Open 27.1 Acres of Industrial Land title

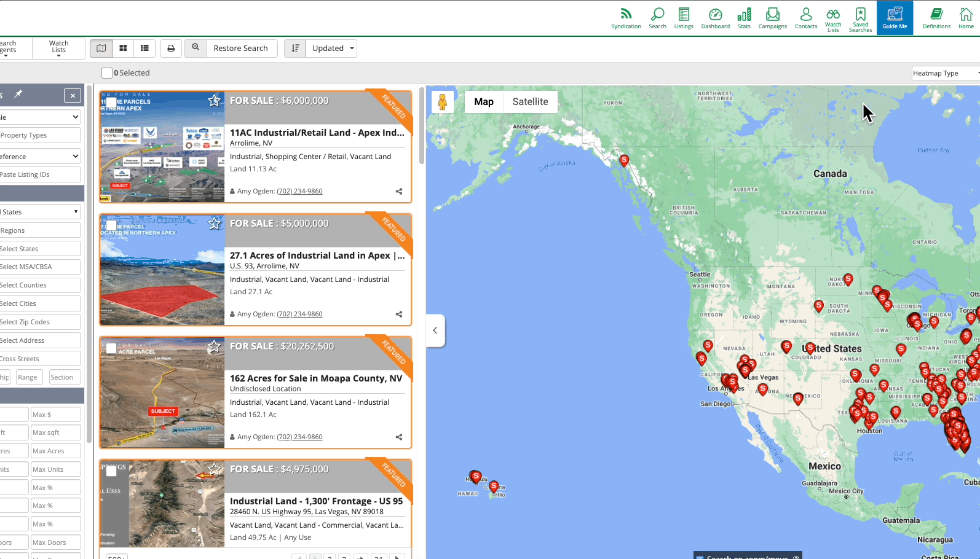tap(317, 256)
